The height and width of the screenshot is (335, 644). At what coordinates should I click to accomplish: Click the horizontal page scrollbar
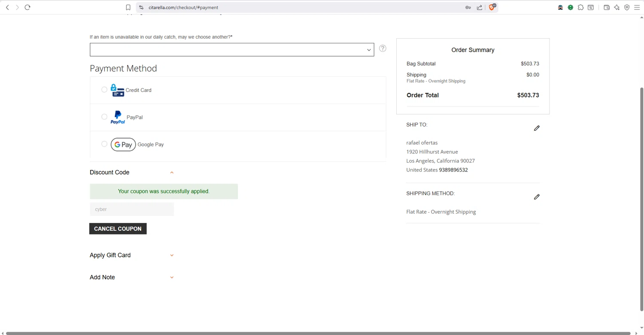click(318, 333)
